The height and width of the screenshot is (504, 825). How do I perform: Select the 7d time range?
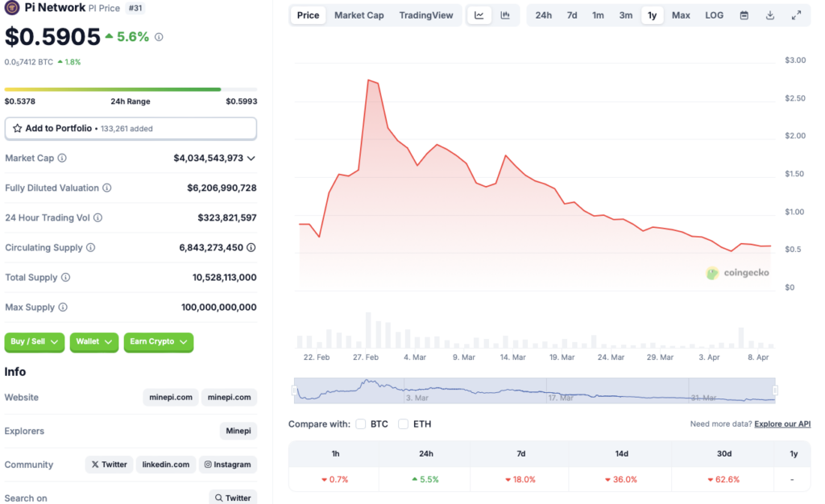point(572,15)
